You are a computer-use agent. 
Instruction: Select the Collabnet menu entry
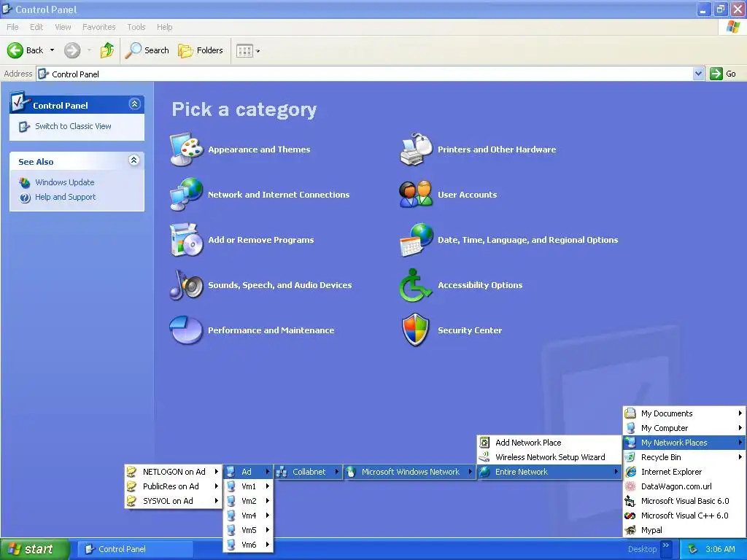tap(309, 472)
